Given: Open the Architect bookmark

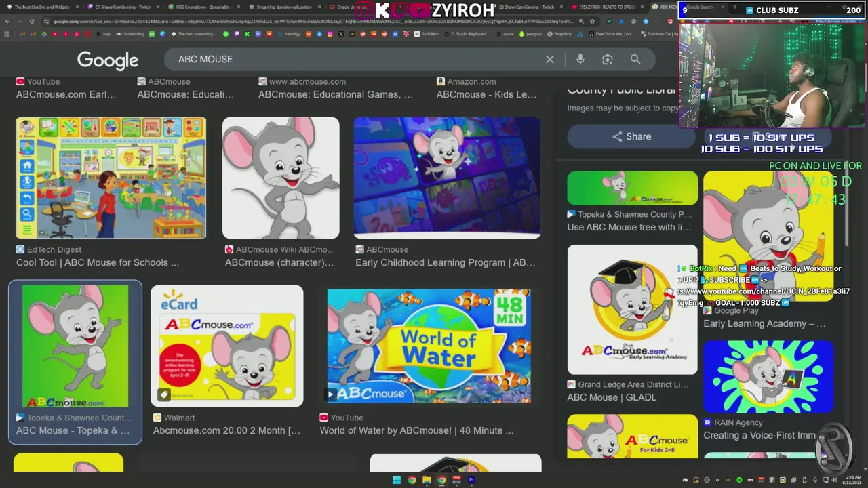Looking at the screenshot, I should tap(427, 33).
